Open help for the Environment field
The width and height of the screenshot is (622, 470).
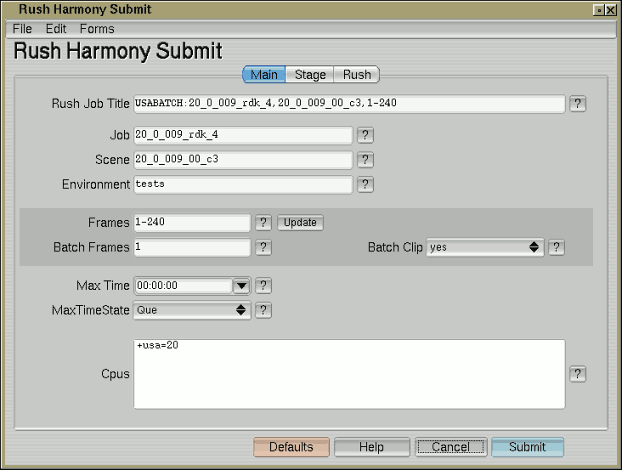(x=365, y=184)
